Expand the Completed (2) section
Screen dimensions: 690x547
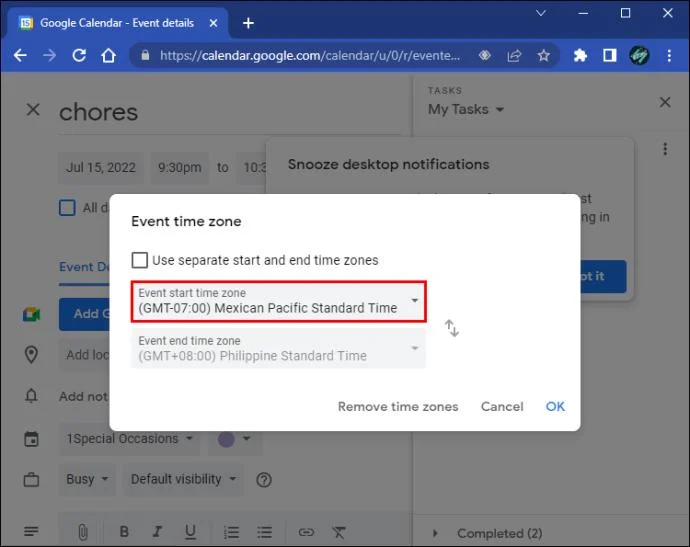tap(435, 533)
